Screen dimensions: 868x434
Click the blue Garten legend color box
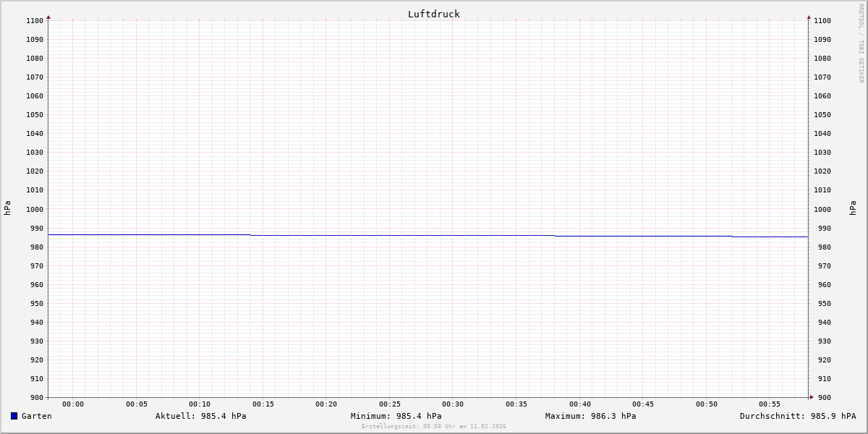(14, 416)
